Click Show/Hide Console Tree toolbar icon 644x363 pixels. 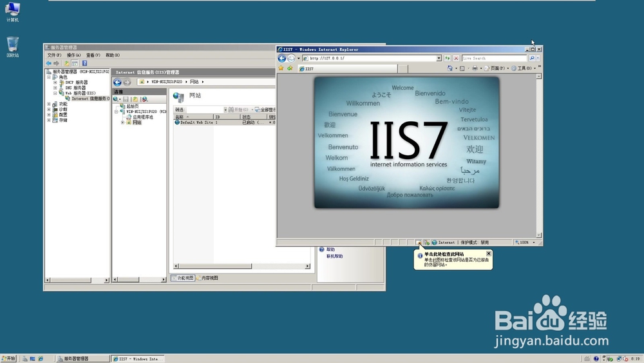click(x=75, y=63)
